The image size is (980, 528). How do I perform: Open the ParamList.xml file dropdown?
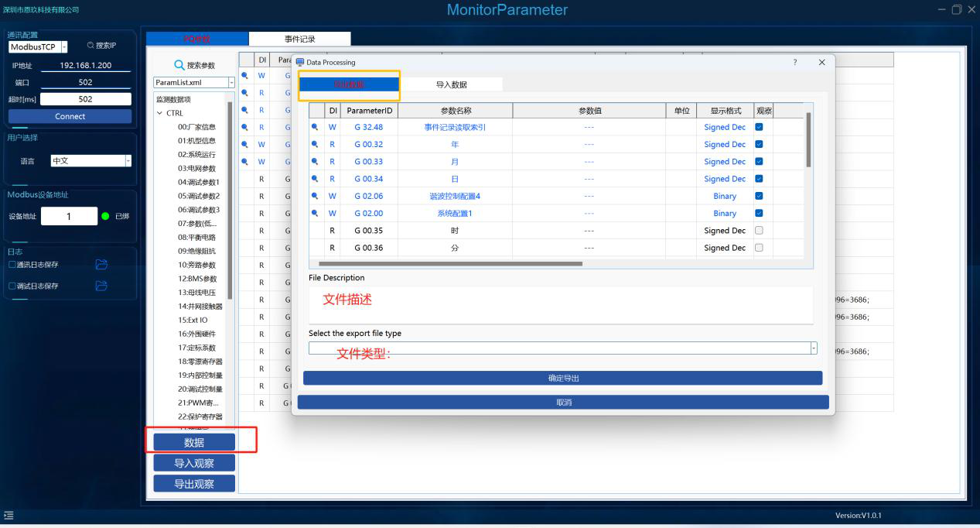coord(231,82)
